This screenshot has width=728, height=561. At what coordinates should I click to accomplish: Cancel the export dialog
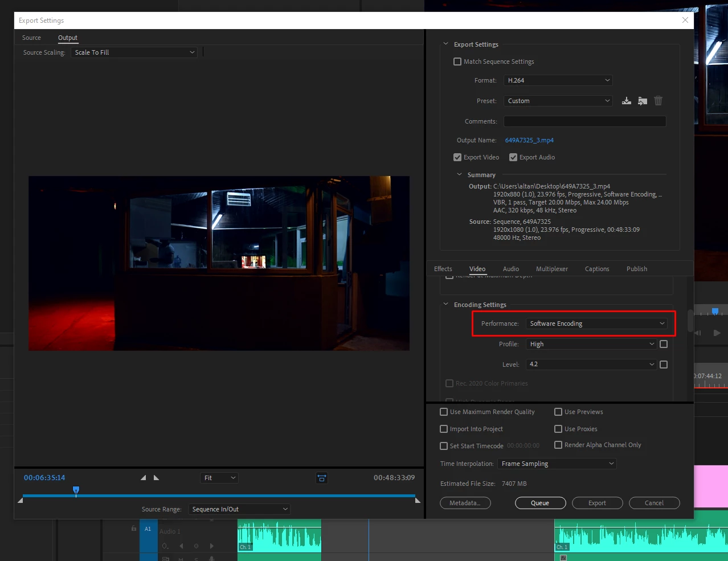[654, 503]
